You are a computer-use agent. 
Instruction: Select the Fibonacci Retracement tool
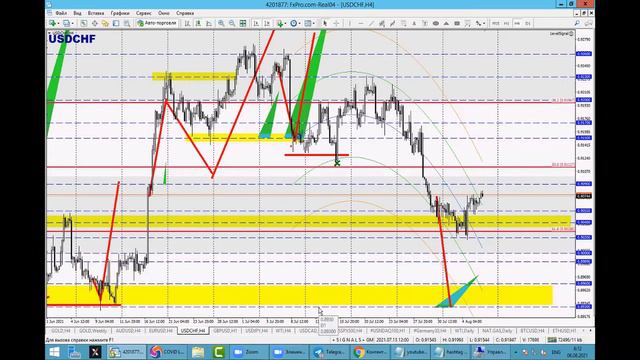pos(404,23)
